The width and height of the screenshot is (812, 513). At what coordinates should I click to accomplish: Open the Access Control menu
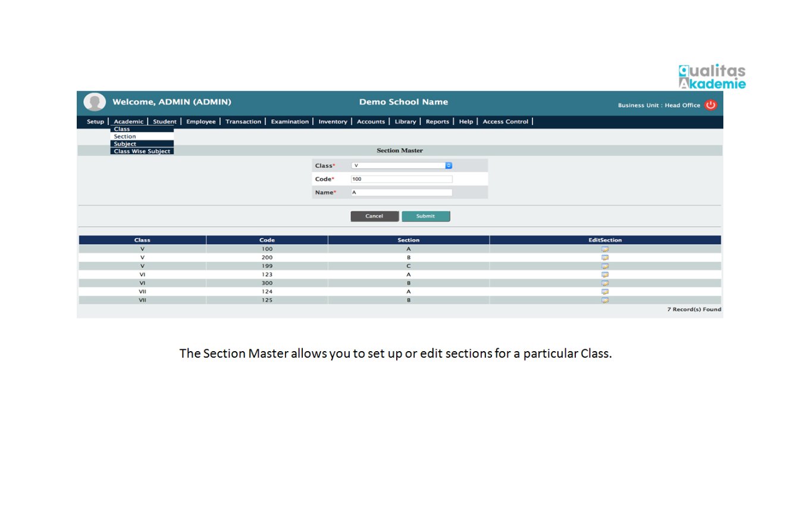point(505,122)
